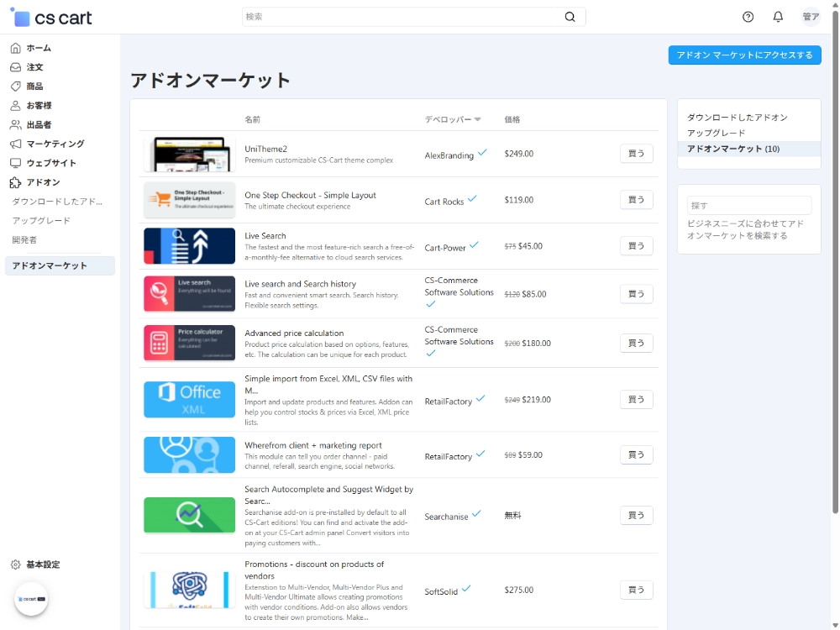
Task: Click the buy button for UniTheme2
Action: point(636,154)
